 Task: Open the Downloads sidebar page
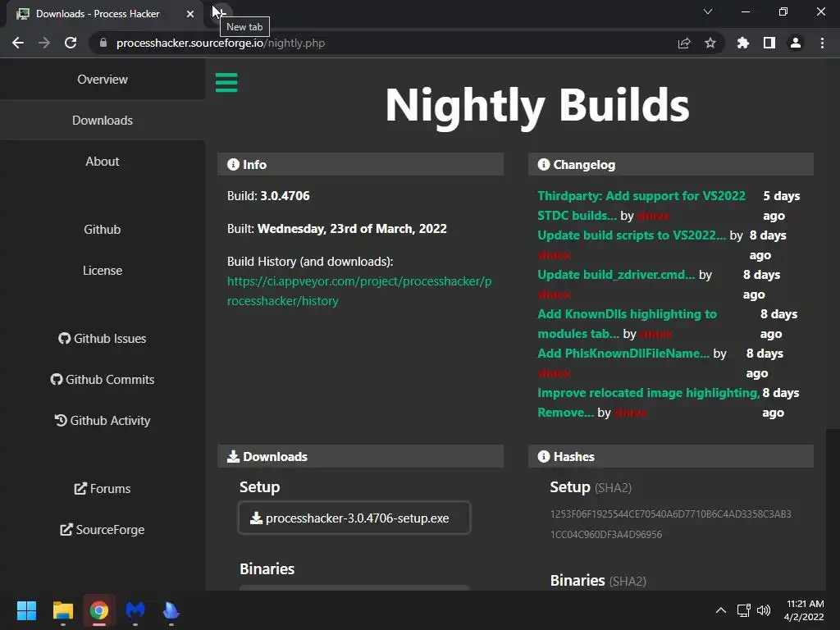(103, 121)
